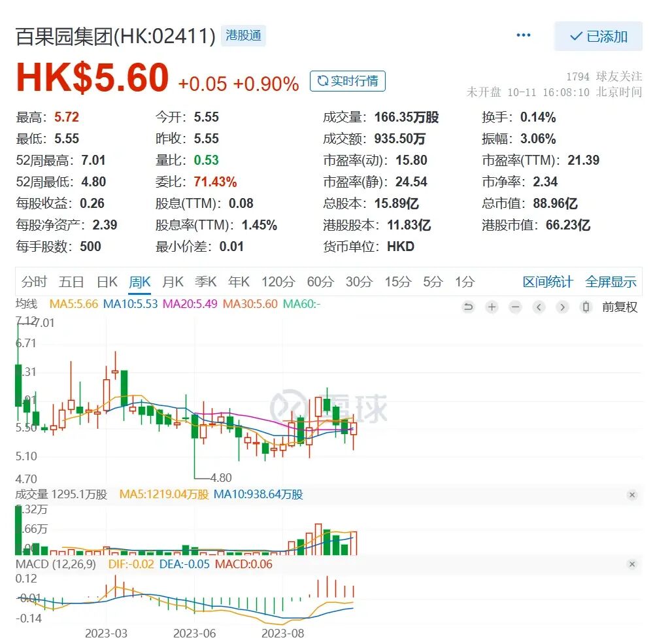
Task: Open the three-dot more options menu
Action: (524, 35)
